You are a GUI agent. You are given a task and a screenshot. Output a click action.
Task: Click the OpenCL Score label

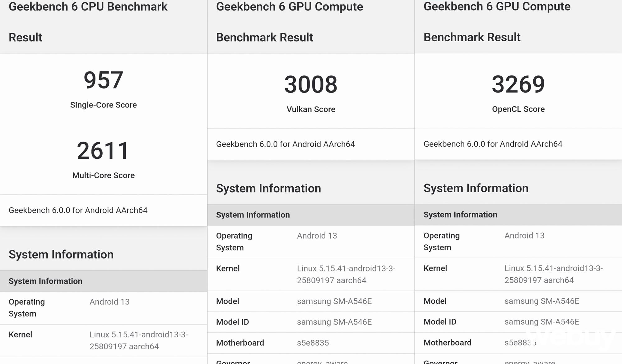(518, 109)
